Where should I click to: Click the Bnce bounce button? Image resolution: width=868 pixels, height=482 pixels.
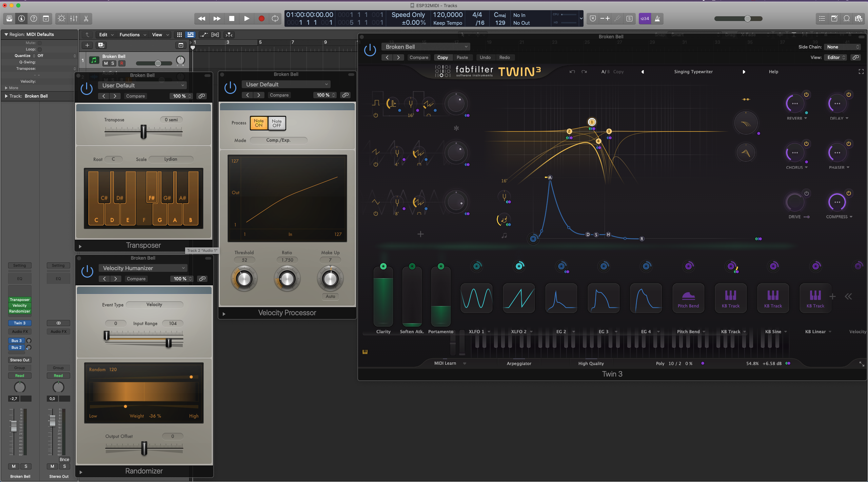click(x=64, y=460)
